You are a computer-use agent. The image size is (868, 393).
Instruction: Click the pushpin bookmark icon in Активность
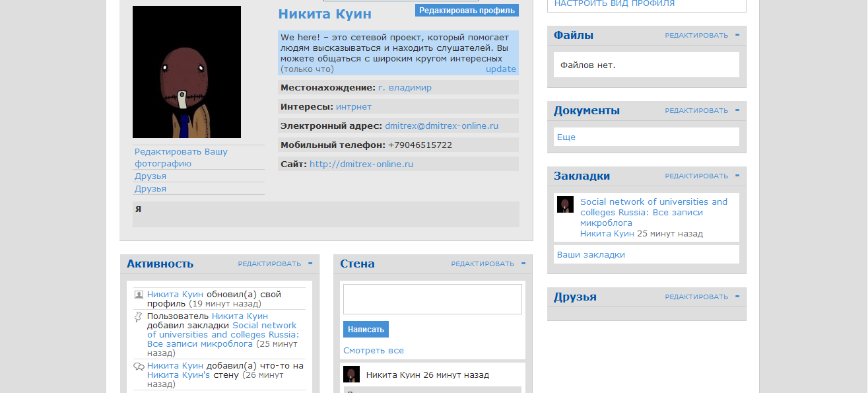click(139, 317)
